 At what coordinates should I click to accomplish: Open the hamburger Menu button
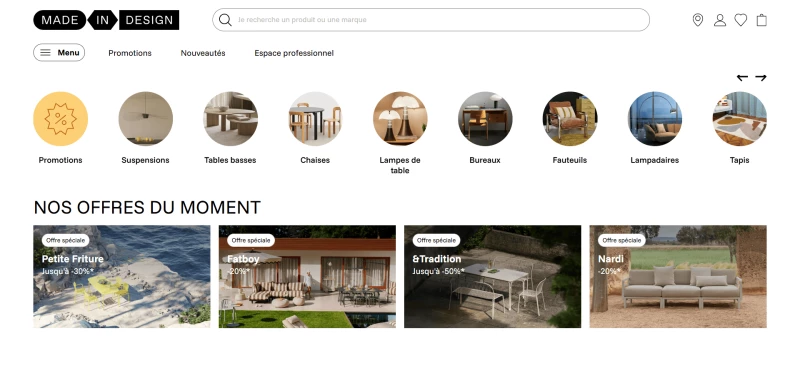[59, 53]
